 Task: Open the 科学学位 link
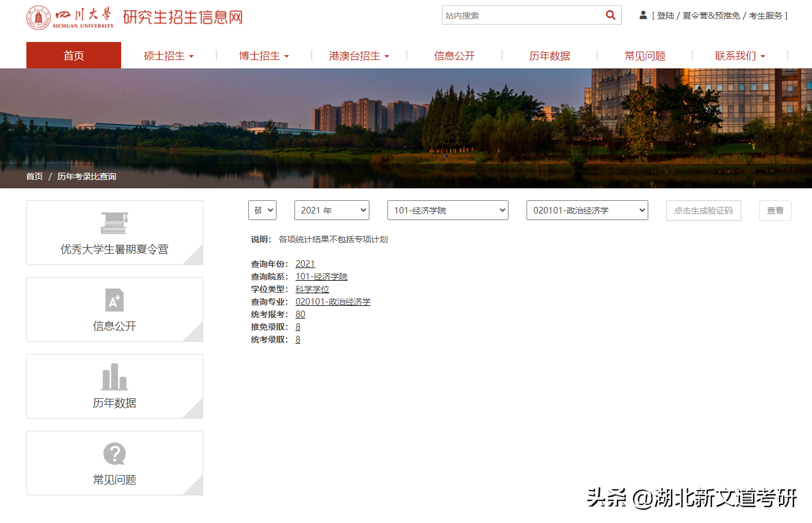(x=312, y=288)
